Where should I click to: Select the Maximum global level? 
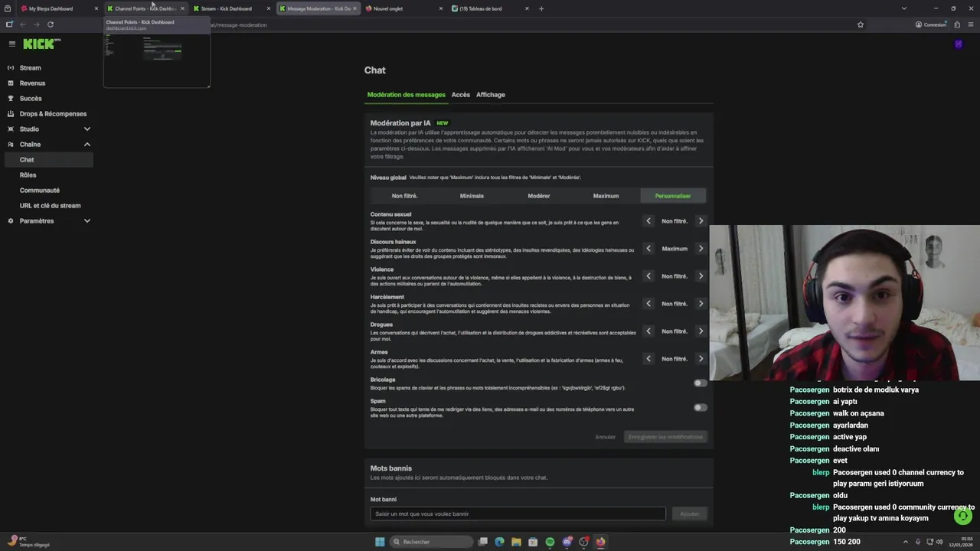point(606,196)
